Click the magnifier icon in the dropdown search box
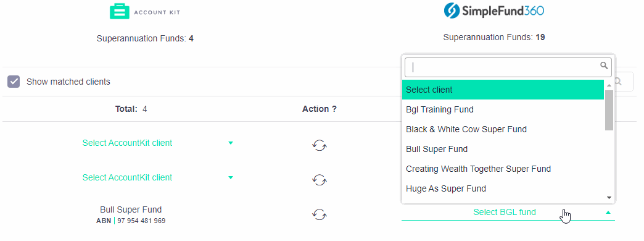The image size is (644, 241). 604,66
